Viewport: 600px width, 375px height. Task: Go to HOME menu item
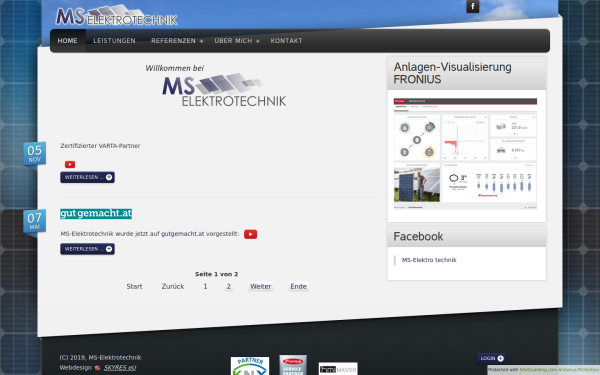click(68, 41)
